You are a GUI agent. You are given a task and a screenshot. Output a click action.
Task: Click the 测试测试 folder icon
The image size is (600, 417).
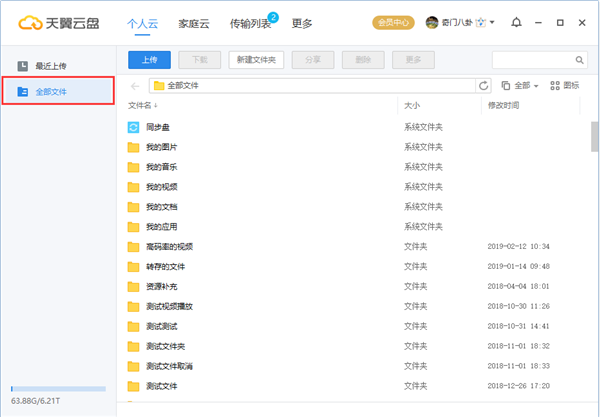pyautogui.click(x=133, y=326)
